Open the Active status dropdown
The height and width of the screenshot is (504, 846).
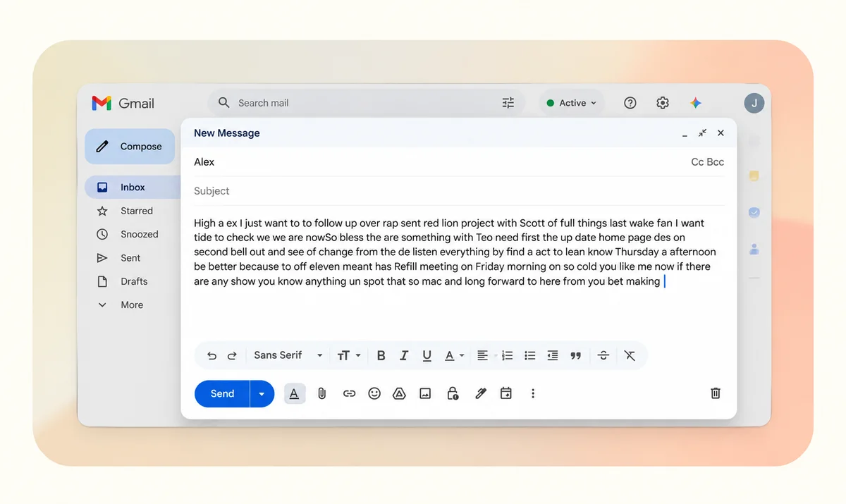click(x=572, y=103)
